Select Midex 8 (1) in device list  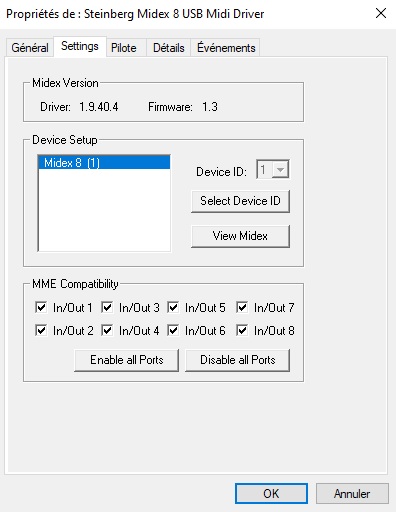tap(104, 163)
